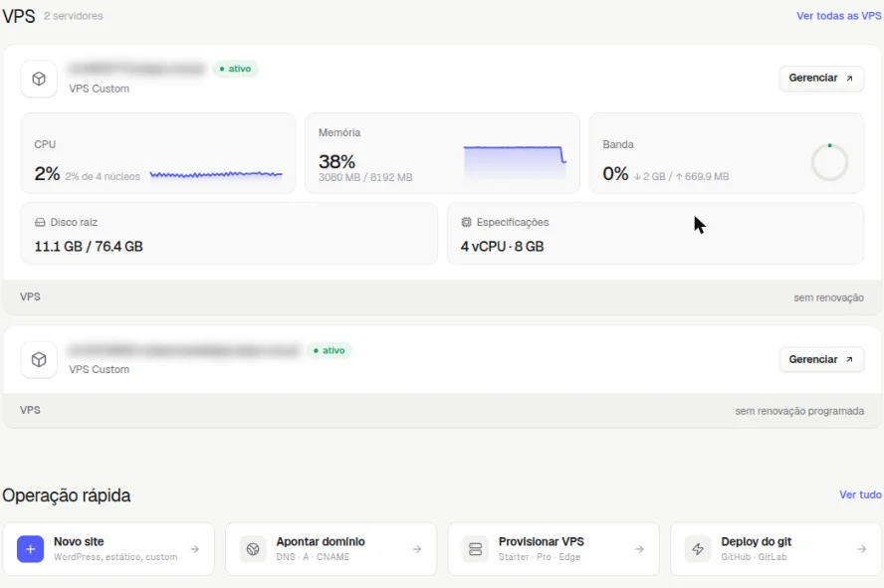Click the Banda label
This screenshot has height=588, width=884.
tap(618, 144)
